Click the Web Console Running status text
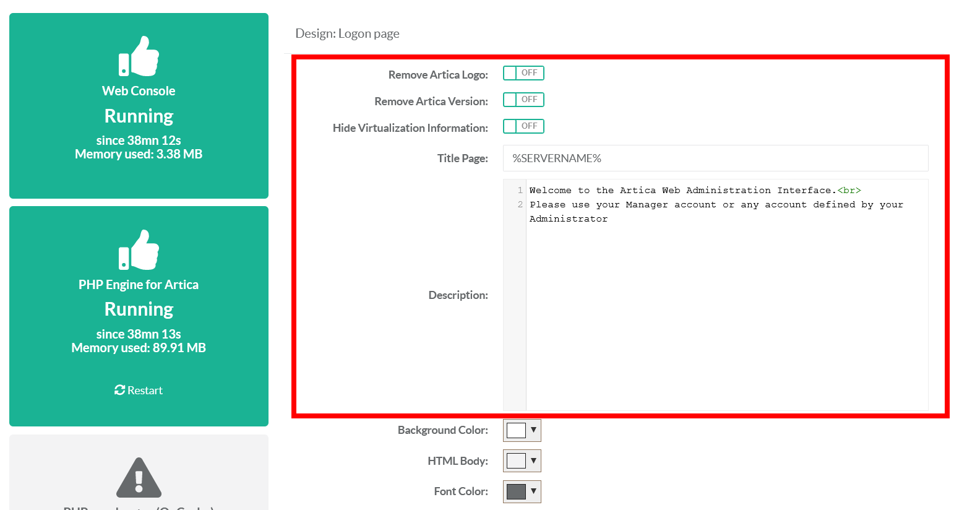This screenshot has width=980, height=510. (139, 116)
